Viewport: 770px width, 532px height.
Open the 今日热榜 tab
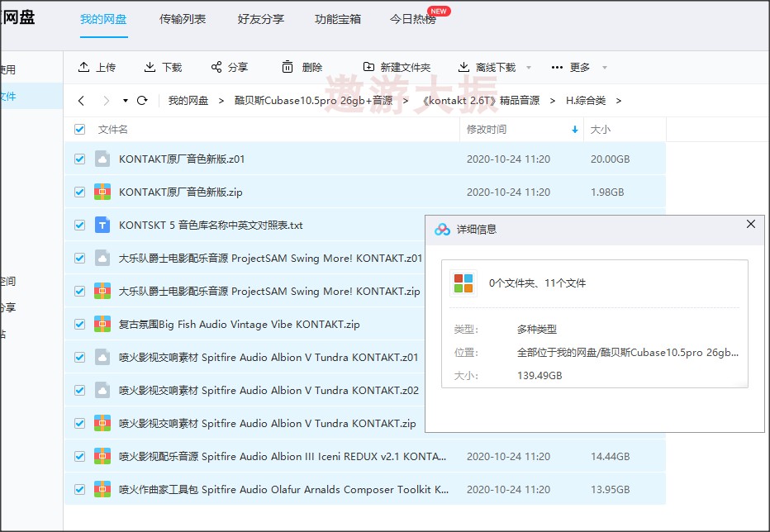click(413, 19)
